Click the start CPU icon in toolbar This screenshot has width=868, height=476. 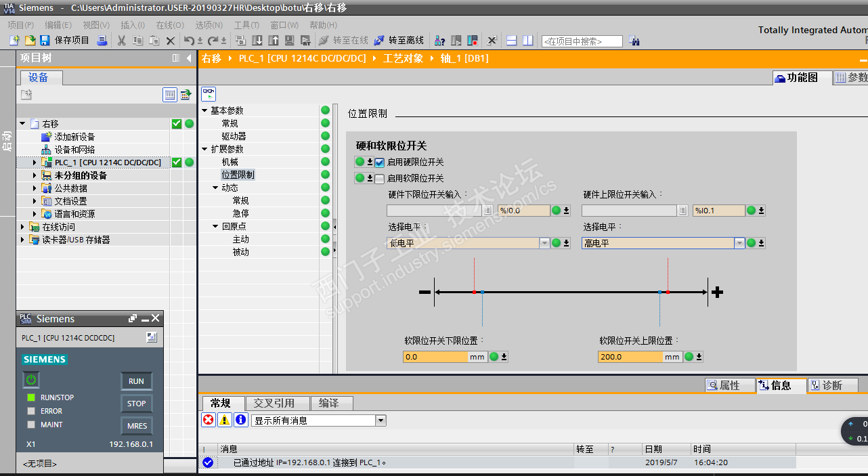click(x=456, y=41)
